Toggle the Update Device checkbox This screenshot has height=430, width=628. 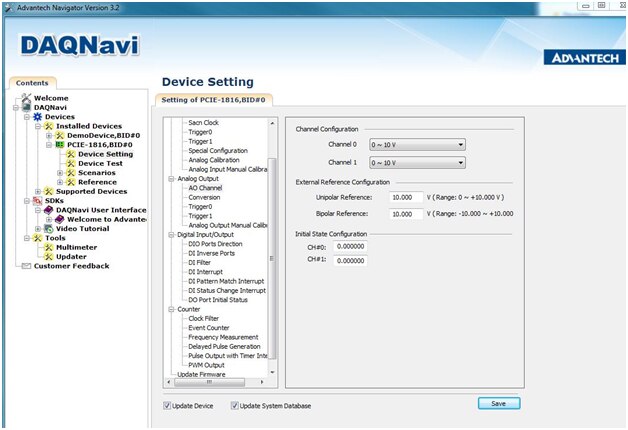tap(167, 406)
